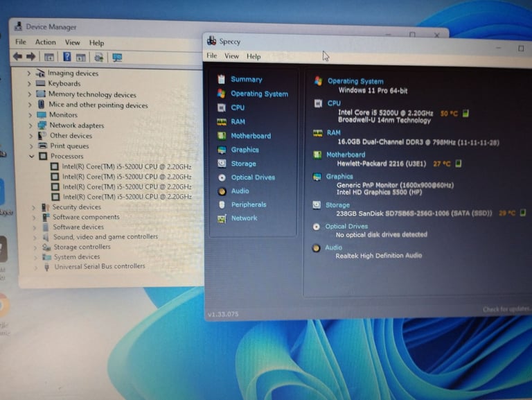Expand Other devices node
Screen dimensions: 532x400
(x=31, y=136)
